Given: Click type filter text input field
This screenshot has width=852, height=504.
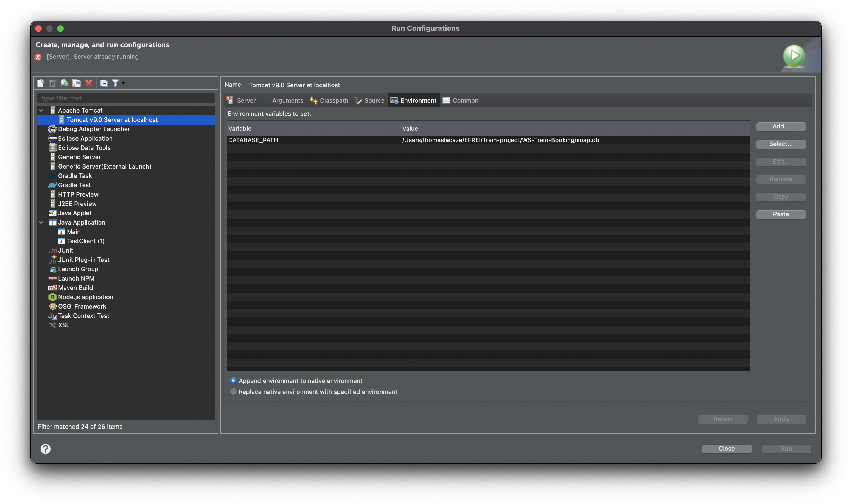Looking at the screenshot, I should (x=126, y=98).
